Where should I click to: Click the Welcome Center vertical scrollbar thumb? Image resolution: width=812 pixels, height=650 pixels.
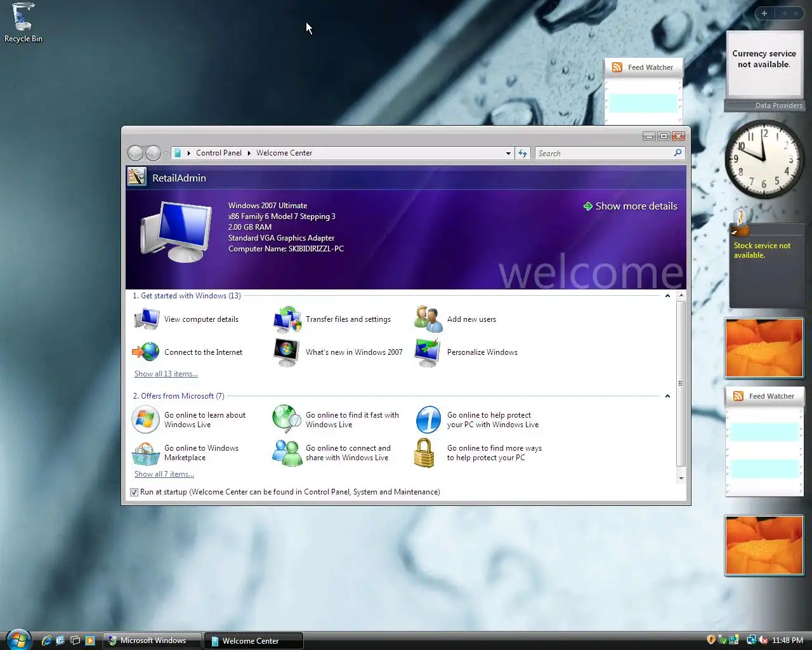tap(681, 383)
